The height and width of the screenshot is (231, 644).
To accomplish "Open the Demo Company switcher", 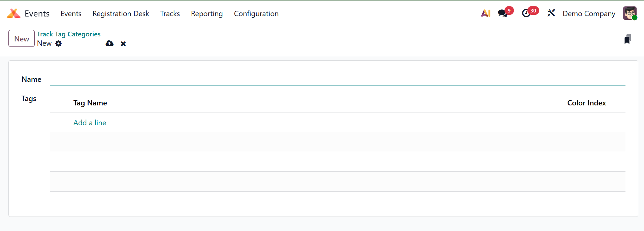I will point(589,14).
